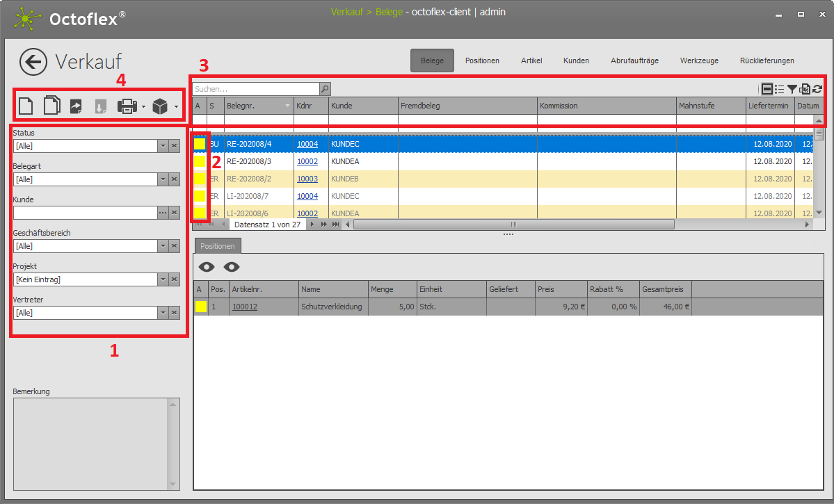Click the new document icon

(x=26, y=106)
